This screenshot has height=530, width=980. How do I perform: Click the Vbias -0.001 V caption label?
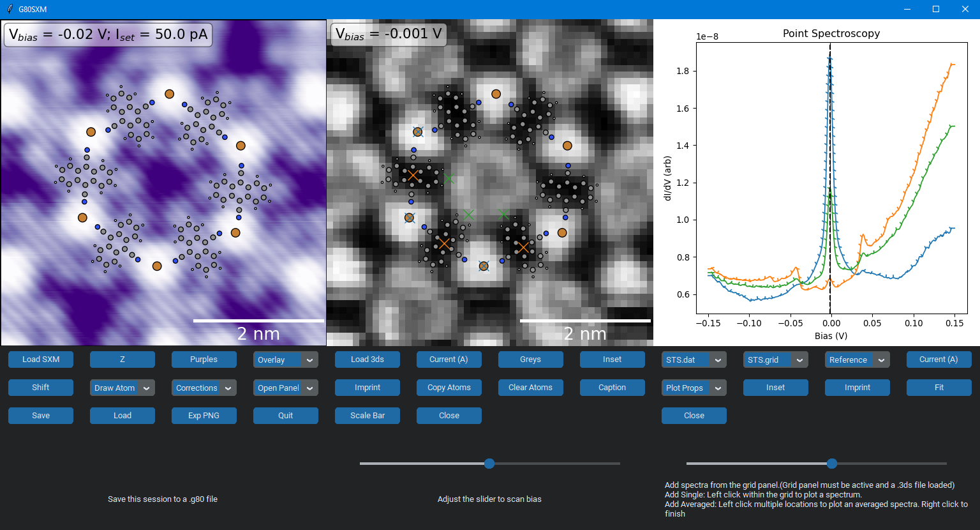pyautogui.click(x=389, y=34)
